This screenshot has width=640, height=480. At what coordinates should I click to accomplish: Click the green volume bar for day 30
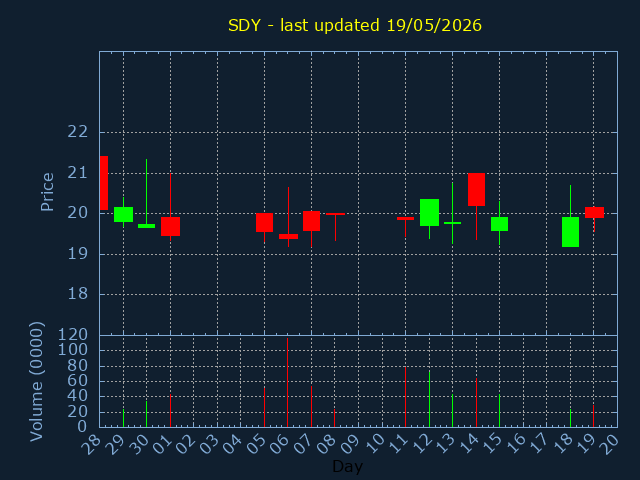click(147, 414)
